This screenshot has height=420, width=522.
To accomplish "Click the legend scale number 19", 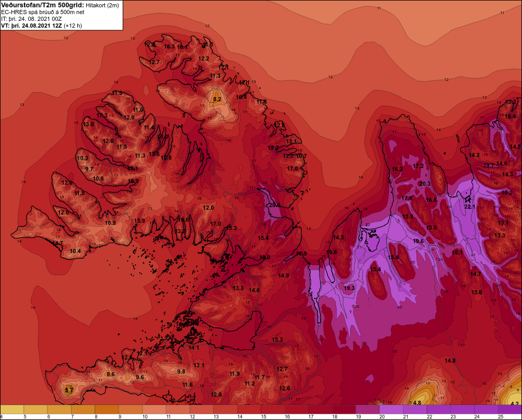I will [x=358, y=417].
